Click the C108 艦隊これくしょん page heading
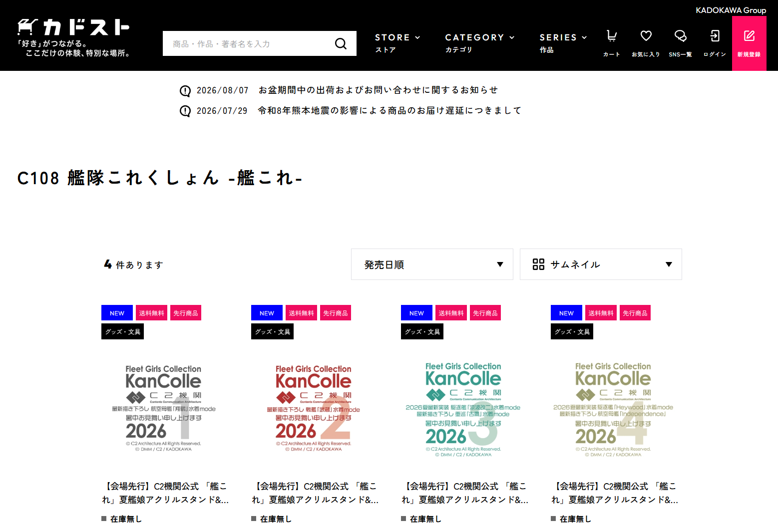Viewport: 778px width, 532px height. pyautogui.click(x=160, y=178)
